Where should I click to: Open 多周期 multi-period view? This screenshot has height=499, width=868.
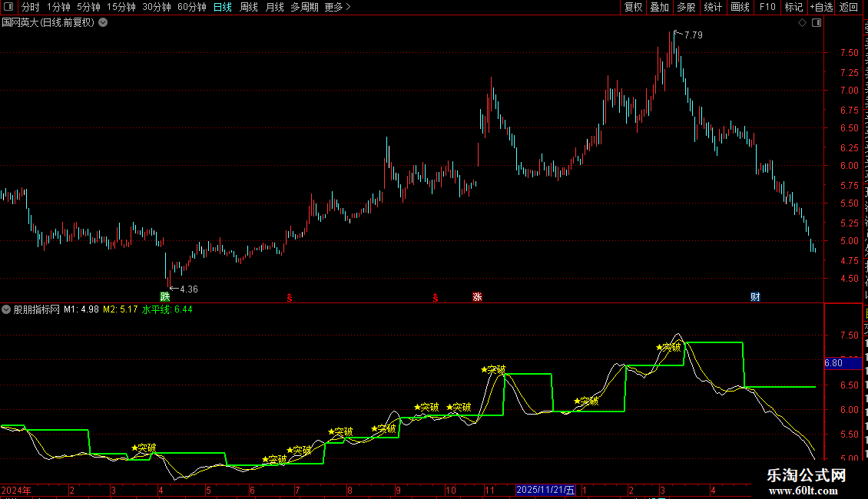coord(304,7)
